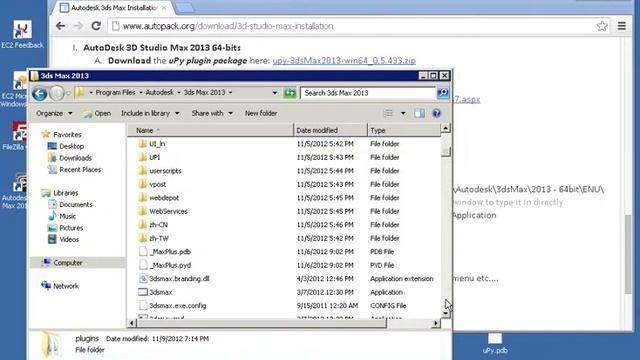
Task: Select the _MaxPlus.pyd file row
Action: pos(284,265)
